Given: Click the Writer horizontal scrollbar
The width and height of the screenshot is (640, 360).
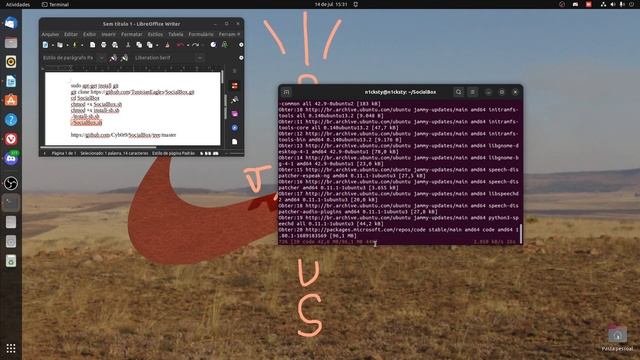Looking at the screenshot, I should point(98,147).
